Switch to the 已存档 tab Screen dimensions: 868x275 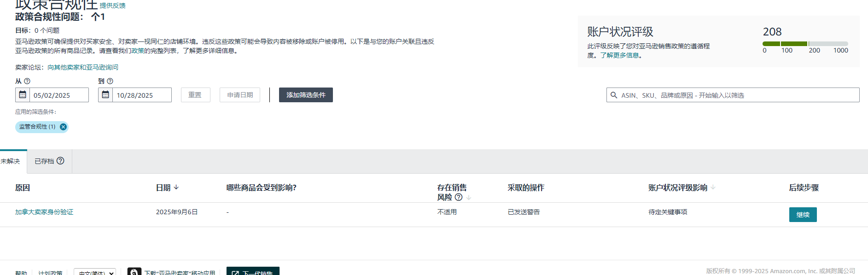click(44, 161)
